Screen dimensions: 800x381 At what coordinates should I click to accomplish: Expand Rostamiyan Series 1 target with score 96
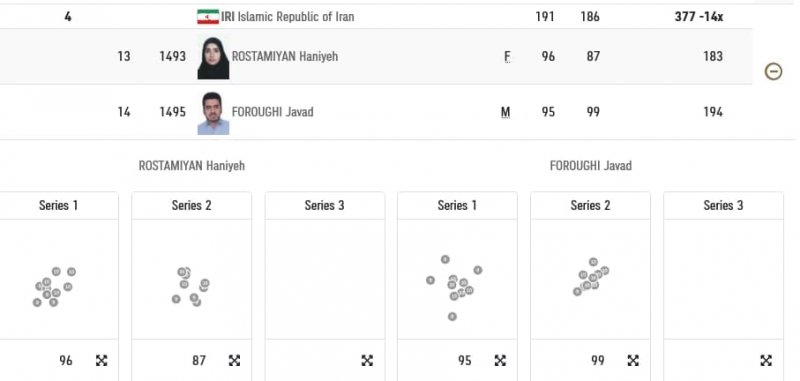(102, 361)
